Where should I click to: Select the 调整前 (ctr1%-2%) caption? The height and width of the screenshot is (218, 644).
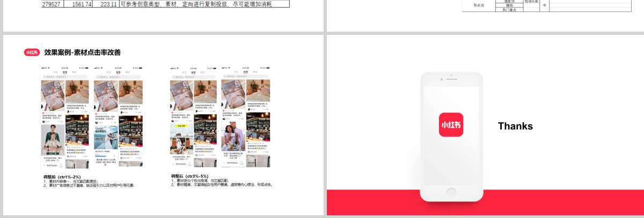click(62, 177)
